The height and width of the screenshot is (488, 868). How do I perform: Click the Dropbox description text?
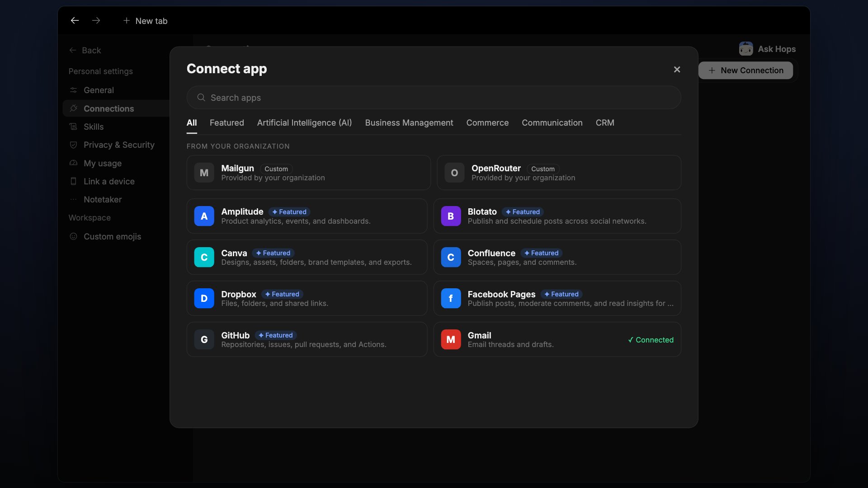[275, 303]
